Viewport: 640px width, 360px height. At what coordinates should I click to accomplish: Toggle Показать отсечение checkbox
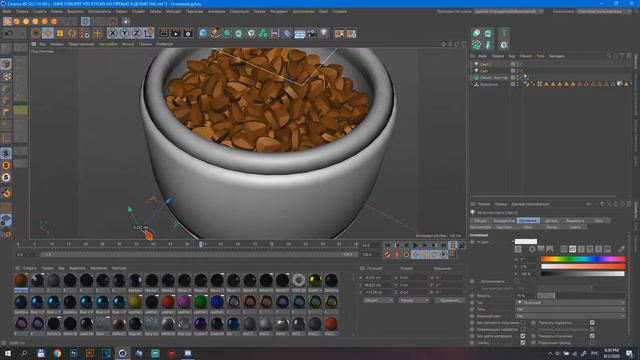(592, 336)
